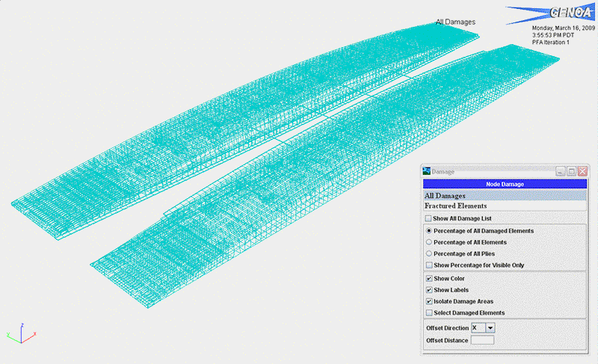Minimize the Damage dialog window
Screen dimensions: 598x364
coord(560,172)
